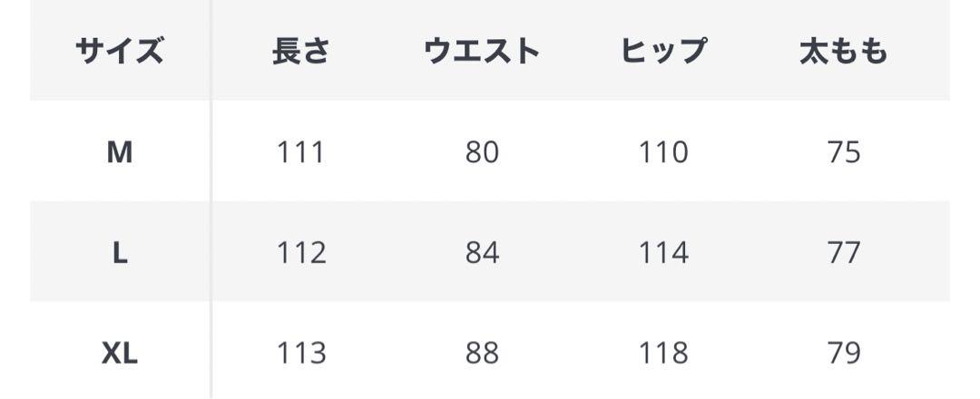Viewport: 980px width, 399px height.
Task: Click the ヒップ column header
Action: coord(663,51)
